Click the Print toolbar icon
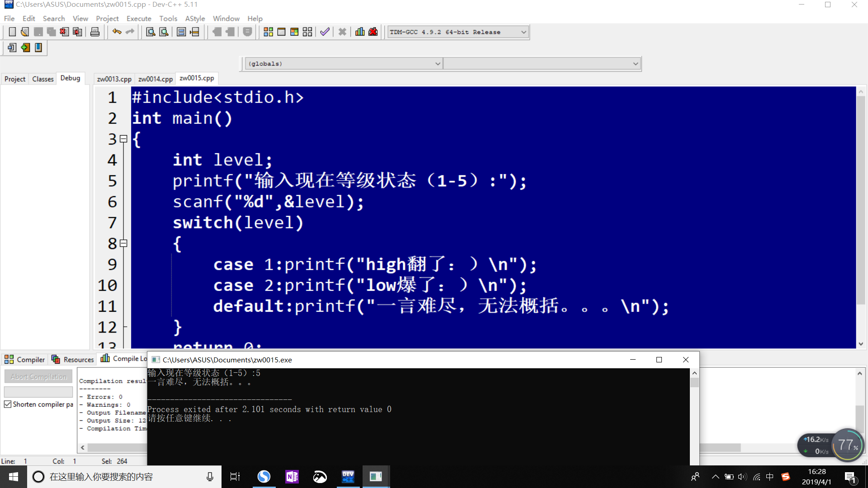 [95, 32]
